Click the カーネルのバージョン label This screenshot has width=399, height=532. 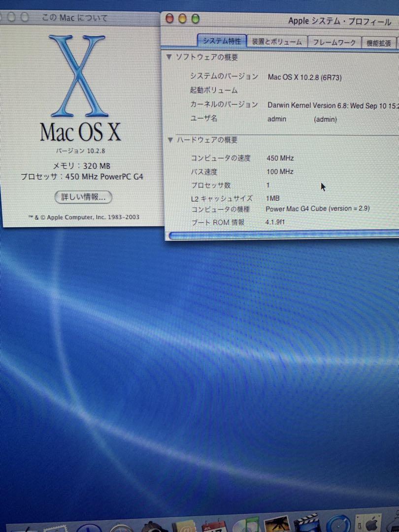(x=224, y=104)
